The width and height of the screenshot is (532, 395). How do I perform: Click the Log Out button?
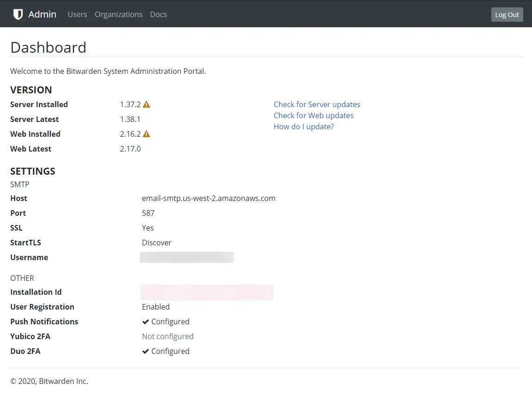(507, 14)
